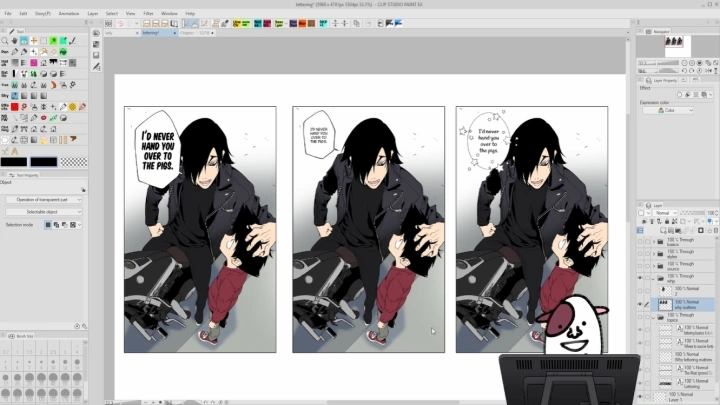The width and height of the screenshot is (720, 405).
Task: Select the 'Lettering' text layer
Action: coord(684,383)
